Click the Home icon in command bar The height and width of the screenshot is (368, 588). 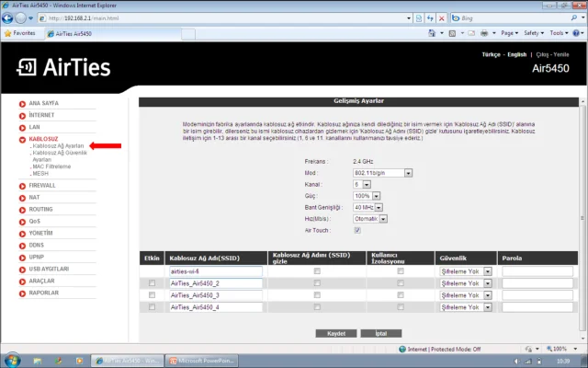pos(432,33)
